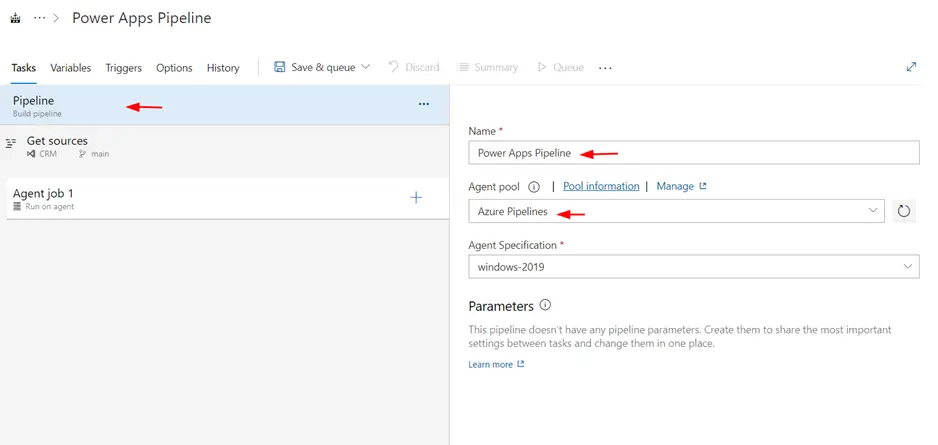Click the Get sources list icon
938x445 pixels.
click(10, 144)
